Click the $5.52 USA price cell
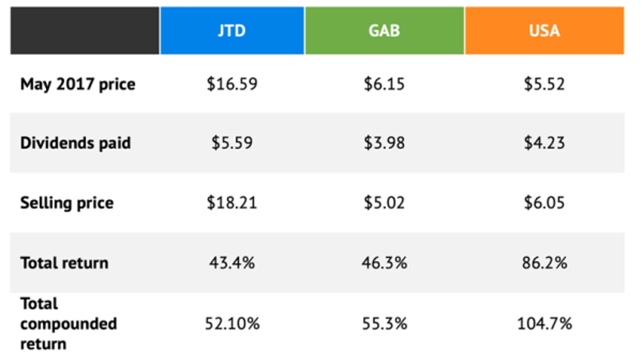This screenshot has height=364, width=643. [x=544, y=84]
